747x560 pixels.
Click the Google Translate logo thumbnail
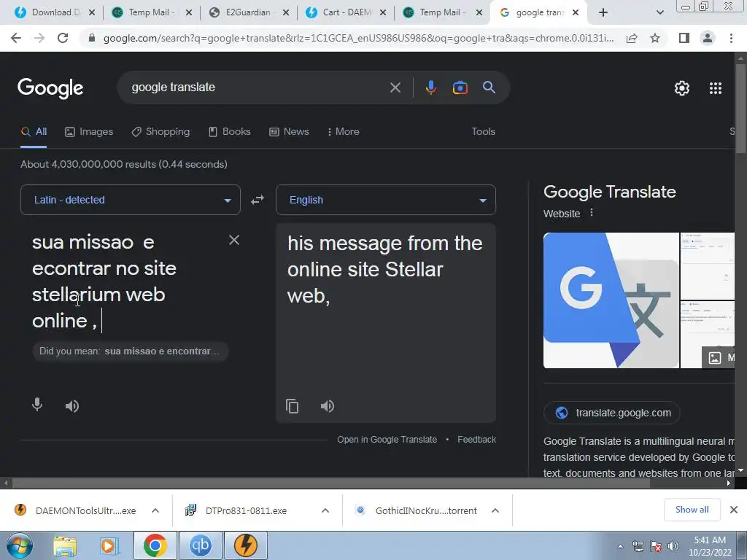[x=611, y=300]
